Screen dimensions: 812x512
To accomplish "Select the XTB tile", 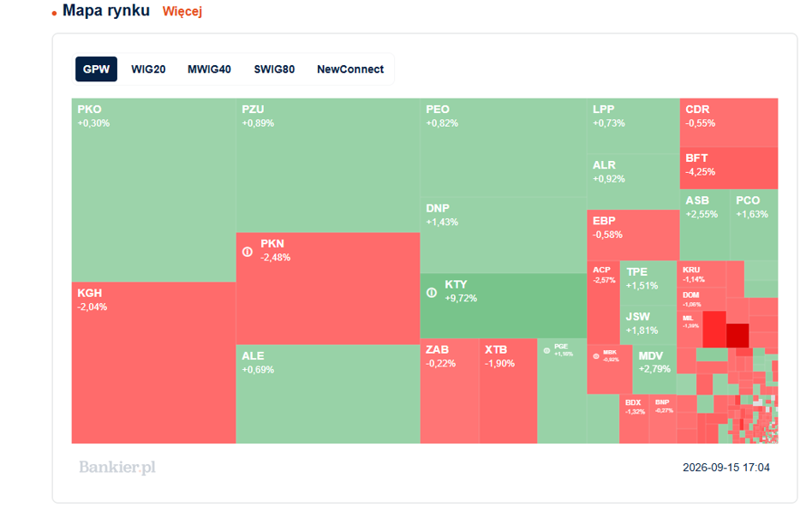I will (508, 391).
